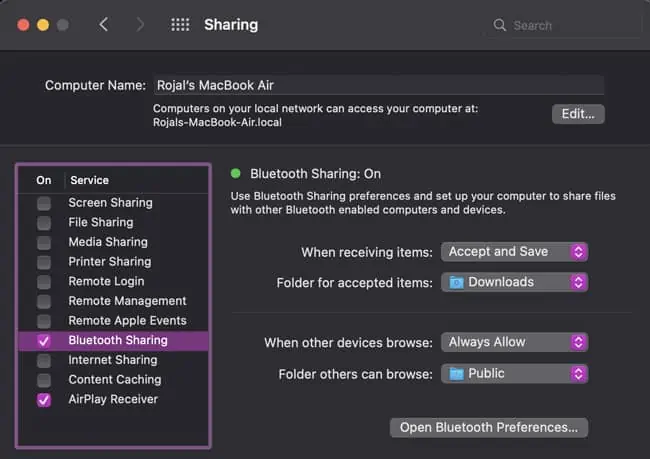This screenshot has height=459, width=650.
Task: Click the Downloads folder icon
Action: [456, 282]
